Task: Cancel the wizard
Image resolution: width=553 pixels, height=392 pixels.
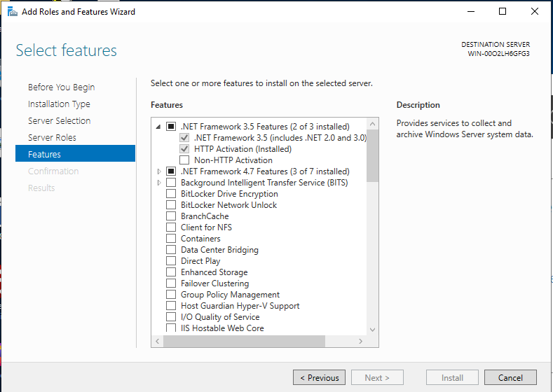Action: click(x=510, y=378)
